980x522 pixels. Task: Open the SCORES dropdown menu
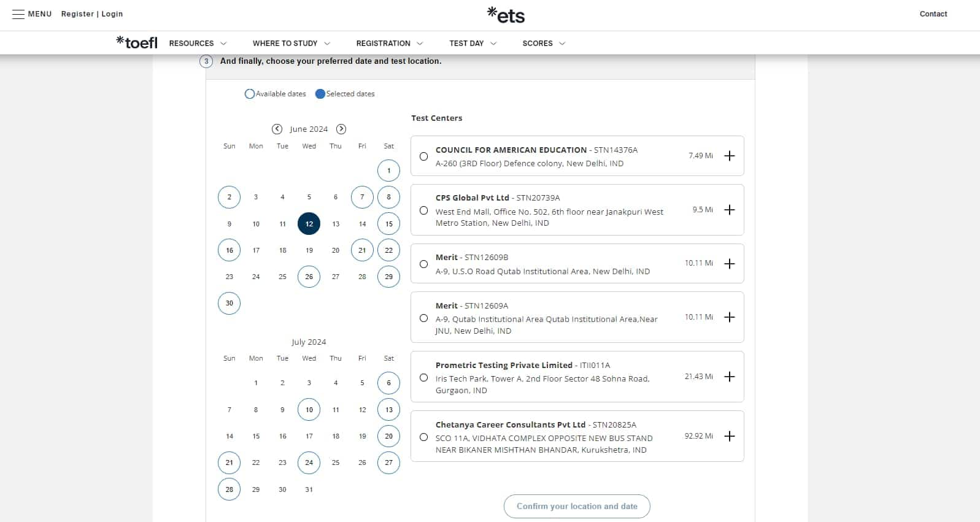coord(544,43)
